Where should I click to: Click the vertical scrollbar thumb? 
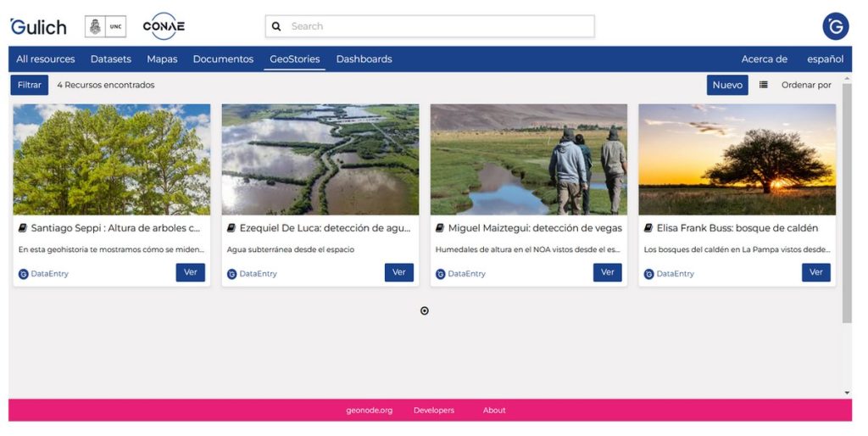coord(847,203)
